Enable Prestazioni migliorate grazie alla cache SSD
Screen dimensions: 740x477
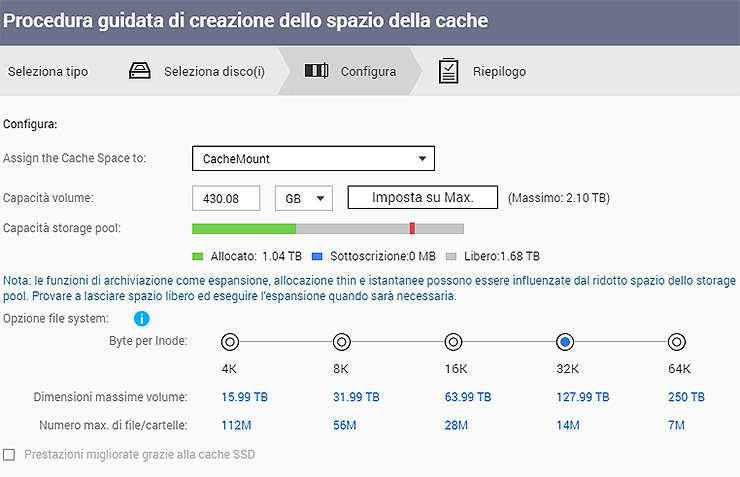[x=10, y=455]
